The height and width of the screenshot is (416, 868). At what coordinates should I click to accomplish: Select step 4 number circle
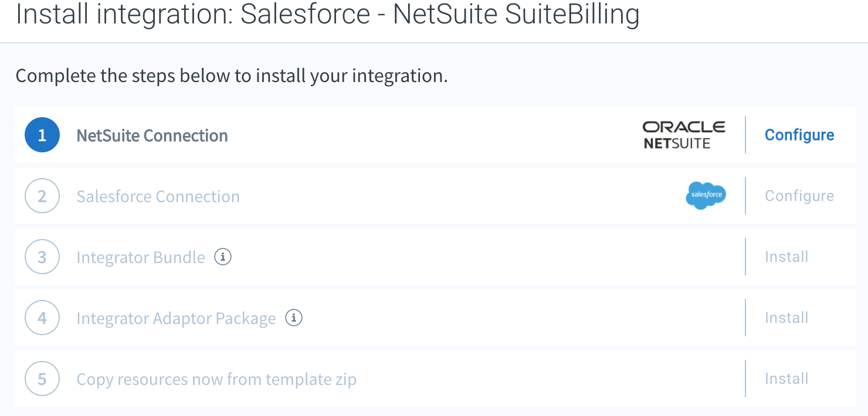pos(42,318)
